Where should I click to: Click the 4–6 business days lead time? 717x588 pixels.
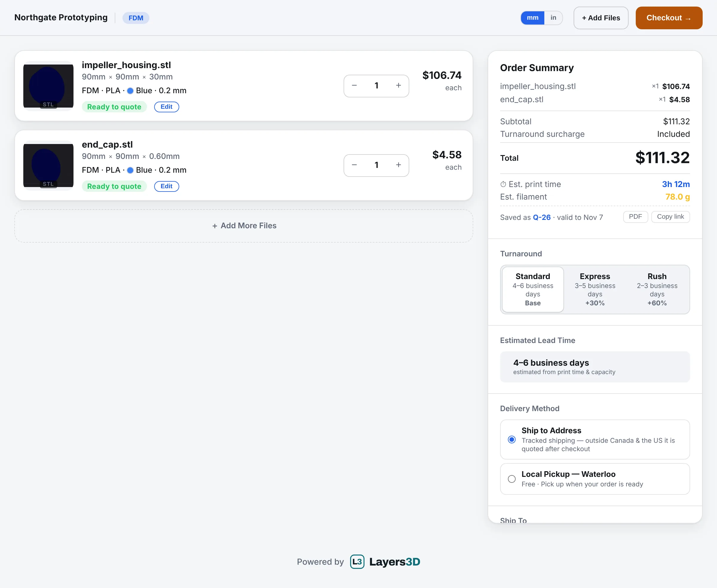(551, 363)
